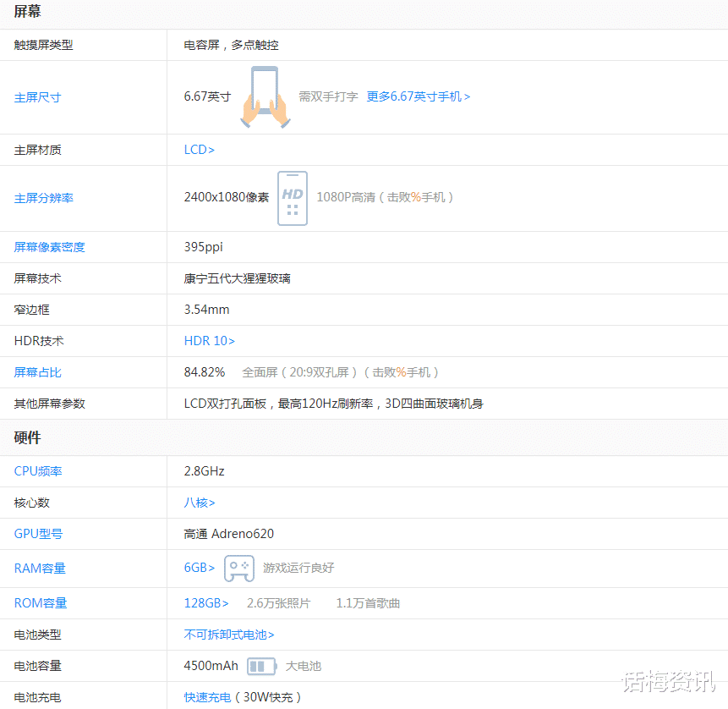Expand the 八核 core count details
The image size is (728, 709).
(x=199, y=503)
